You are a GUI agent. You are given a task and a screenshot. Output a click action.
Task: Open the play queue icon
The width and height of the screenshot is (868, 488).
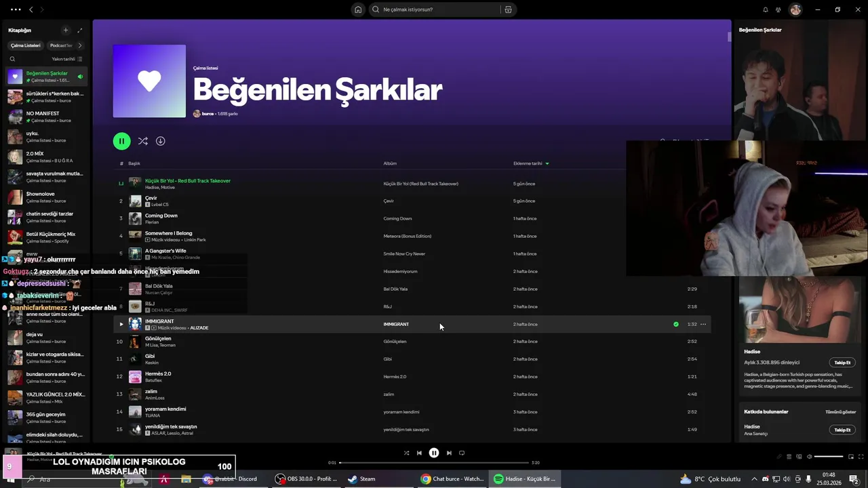[x=789, y=456]
